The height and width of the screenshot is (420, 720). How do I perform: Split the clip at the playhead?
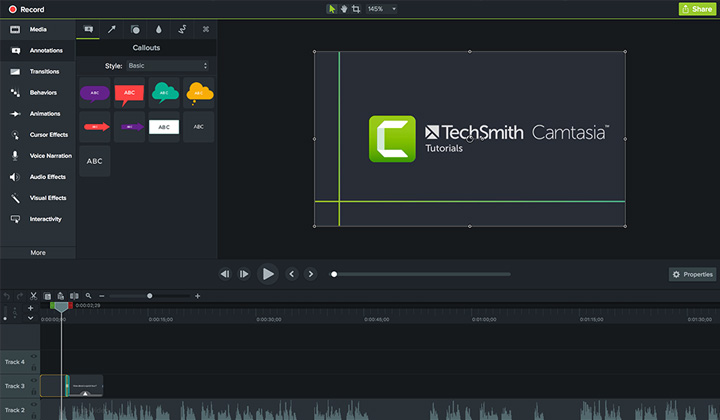[x=74, y=296]
